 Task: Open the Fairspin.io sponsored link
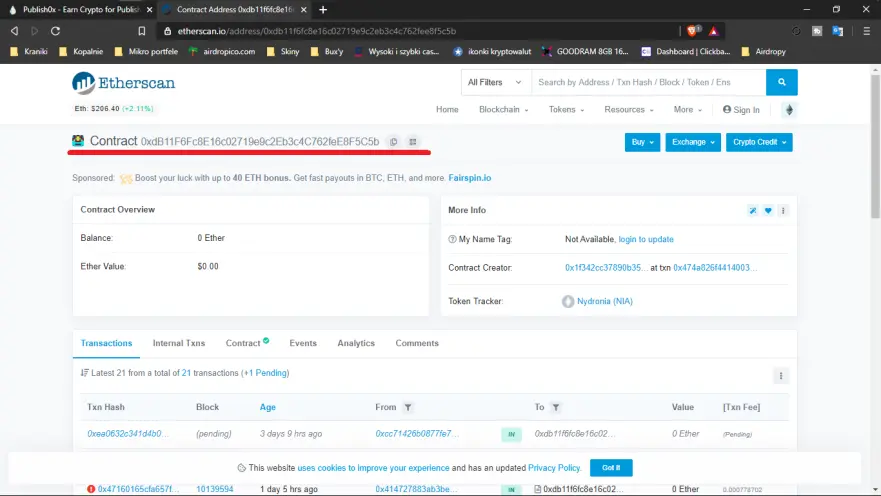[x=470, y=178]
